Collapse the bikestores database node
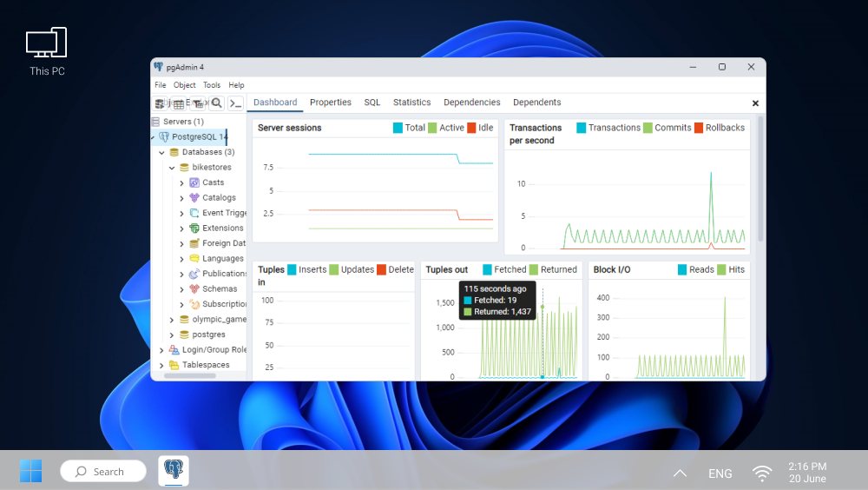Image resolution: width=868 pixels, height=490 pixels. point(172,168)
